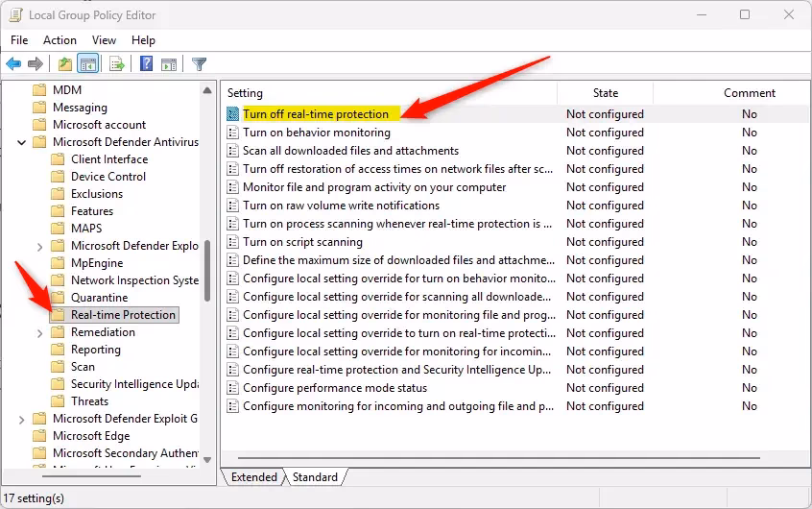Click the Setting column header
Image resolution: width=812 pixels, height=509 pixels.
click(389, 93)
